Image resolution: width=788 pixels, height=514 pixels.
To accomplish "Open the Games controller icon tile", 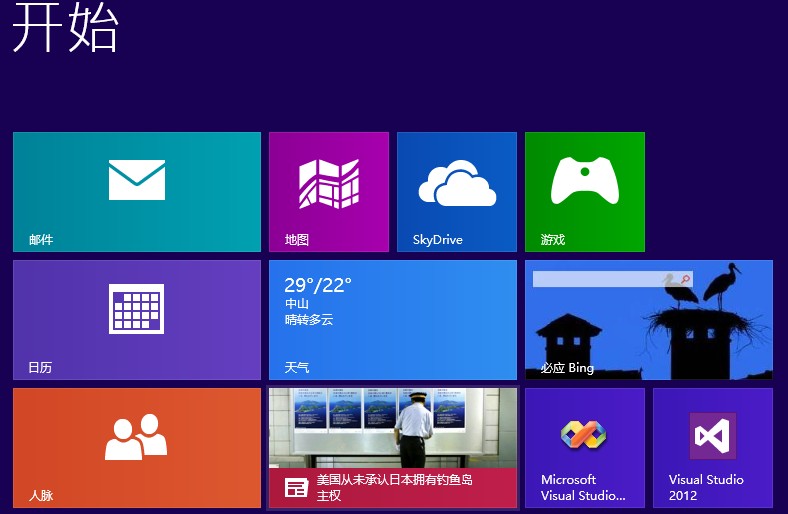I will [585, 191].
